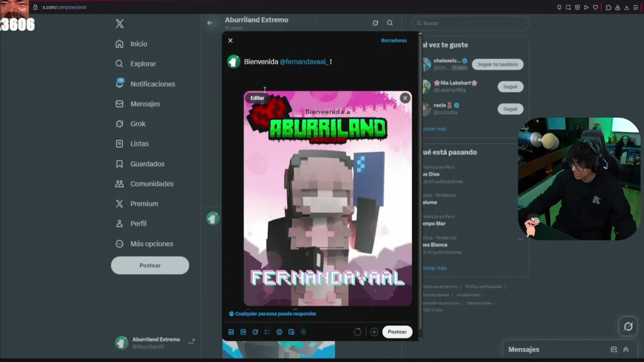Screen dimensions: 644x362
Task: Click the browser send/flow arrow icon
Action: tap(586, 7)
